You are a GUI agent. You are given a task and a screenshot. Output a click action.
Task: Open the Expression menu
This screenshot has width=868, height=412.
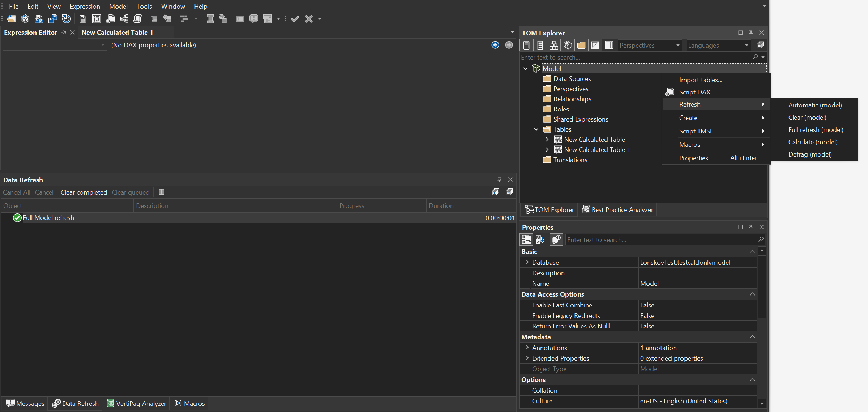85,6
